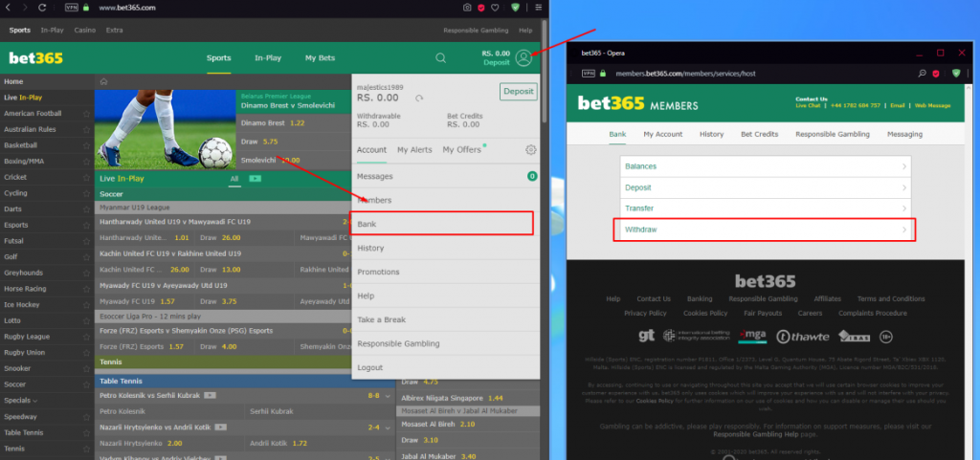The width and height of the screenshot is (980, 460).
Task: Open the My Account tab in members
Action: coord(663,134)
